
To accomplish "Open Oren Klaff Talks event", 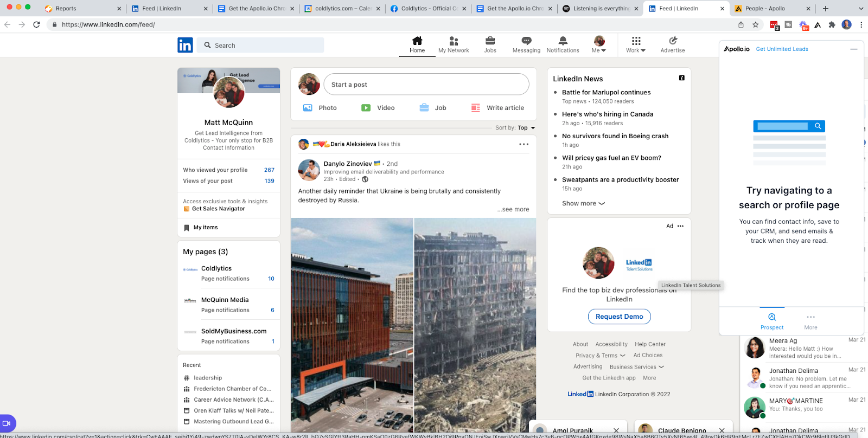I will (234, 410).
